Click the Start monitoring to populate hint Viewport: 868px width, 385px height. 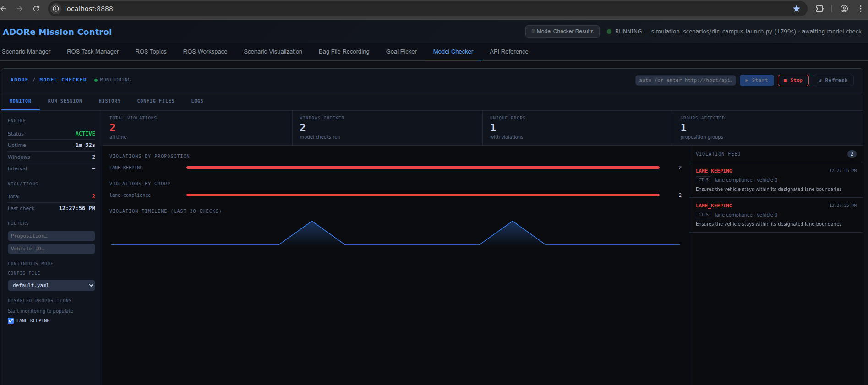(x=40, y=311)
